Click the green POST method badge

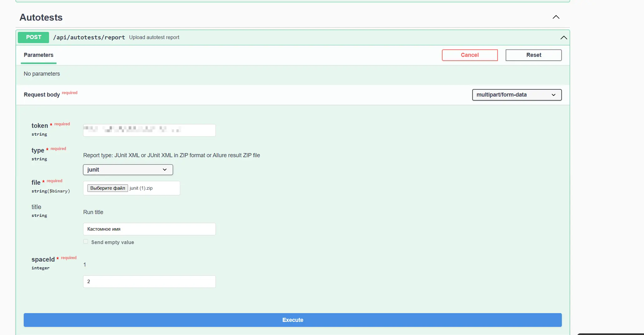pyautogui.click(x=33, y=37)
